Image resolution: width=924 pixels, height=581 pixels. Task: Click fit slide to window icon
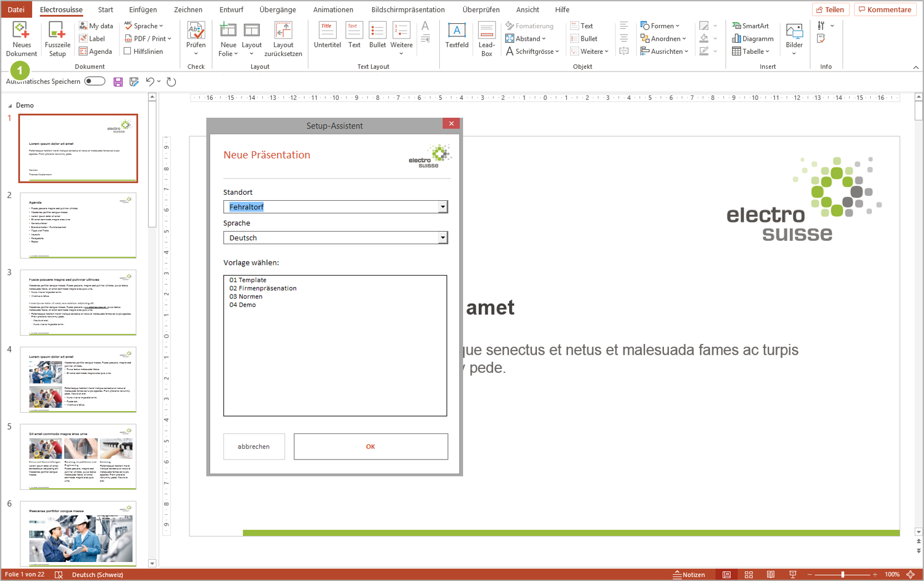pyautogui.click(x=911, y=574)
